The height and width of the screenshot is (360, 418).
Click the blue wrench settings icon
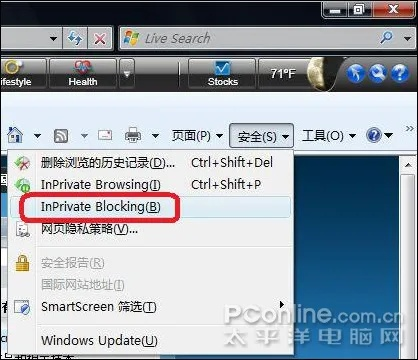tap(378, 73)
